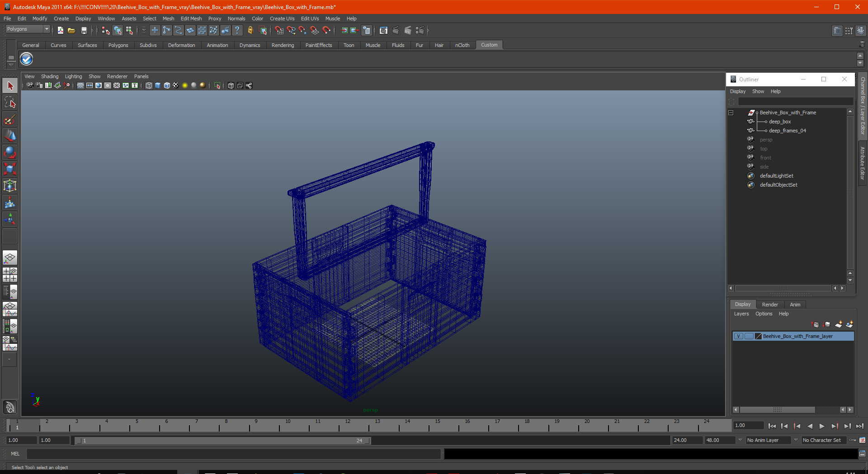Toggle make live surface magnet

click(x=326, y=30)
